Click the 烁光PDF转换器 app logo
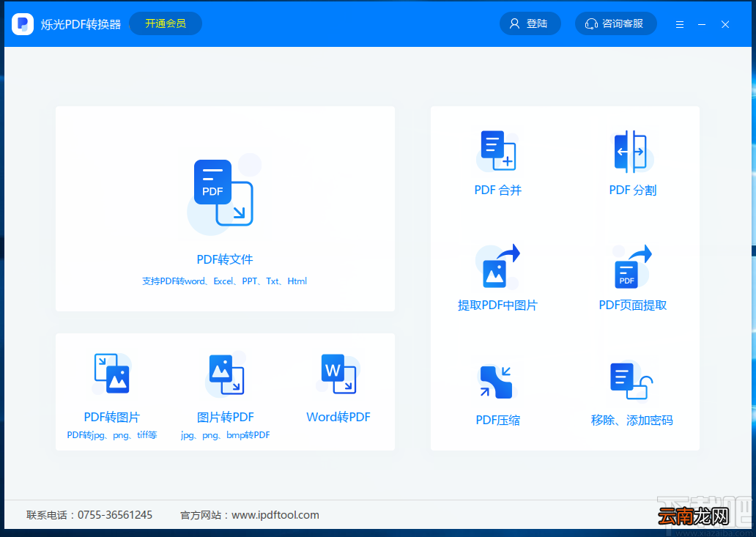Screen dimensions: 756x537 (x=23, y=23)
